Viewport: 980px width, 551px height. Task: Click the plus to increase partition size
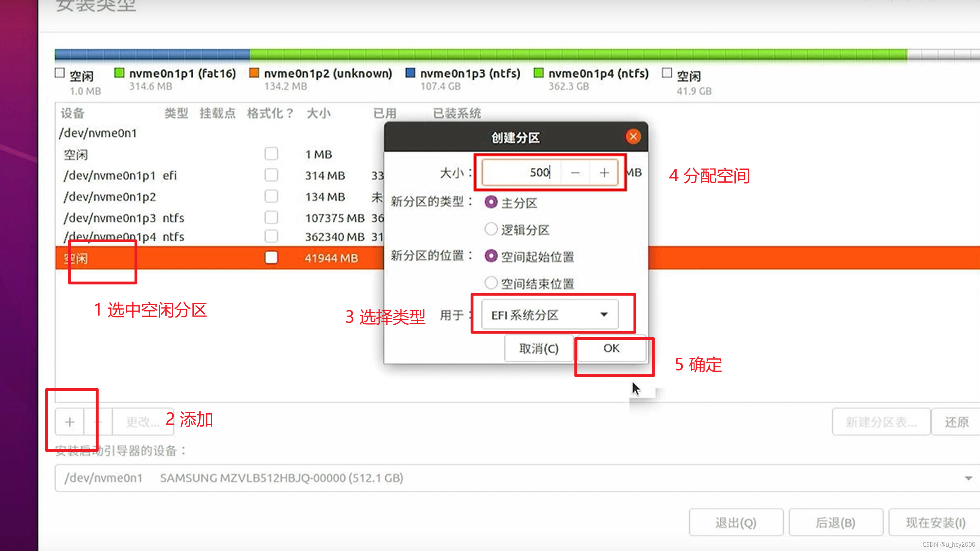coord(604,173)
